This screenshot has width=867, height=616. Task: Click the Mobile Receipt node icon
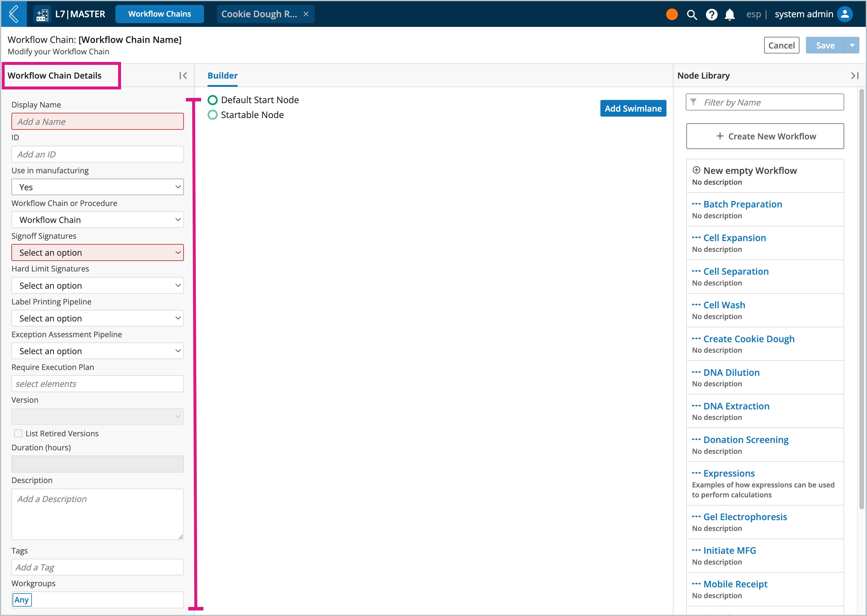(696, 584)
